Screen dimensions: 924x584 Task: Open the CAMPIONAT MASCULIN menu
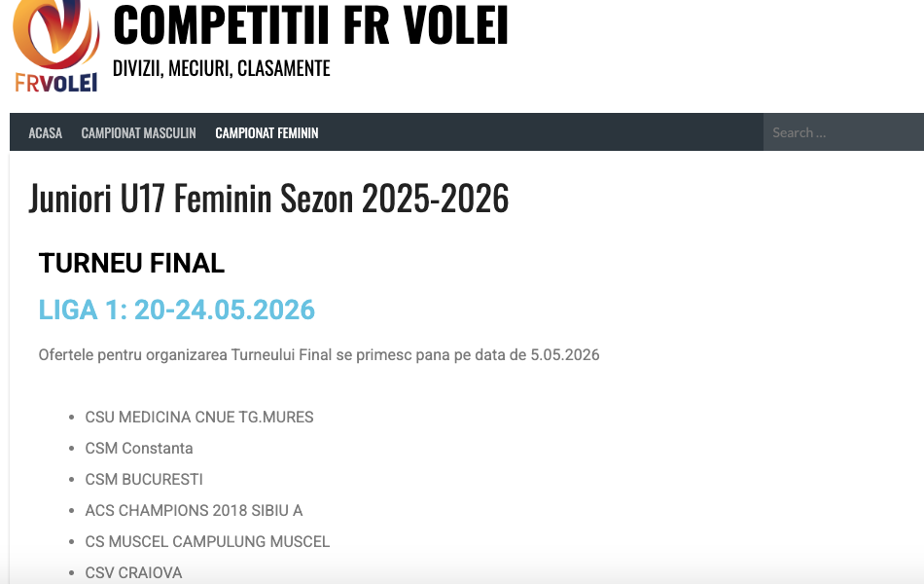[x=138, y=132]
